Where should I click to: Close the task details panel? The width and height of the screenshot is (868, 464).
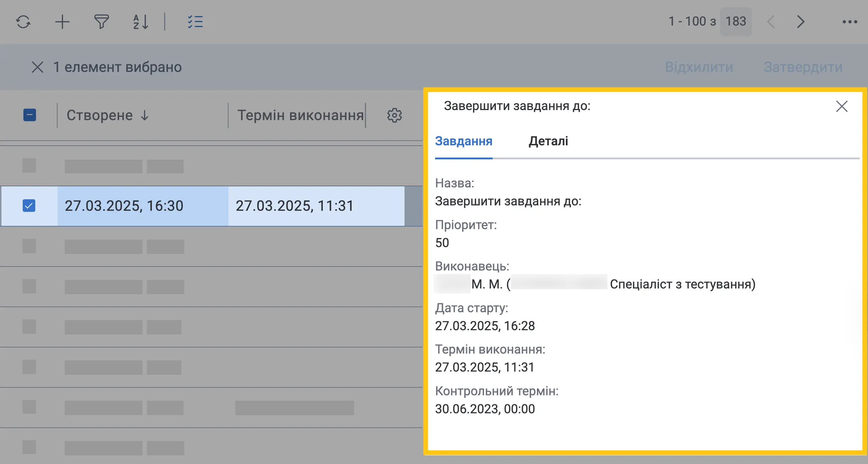[x=842, y=106]
